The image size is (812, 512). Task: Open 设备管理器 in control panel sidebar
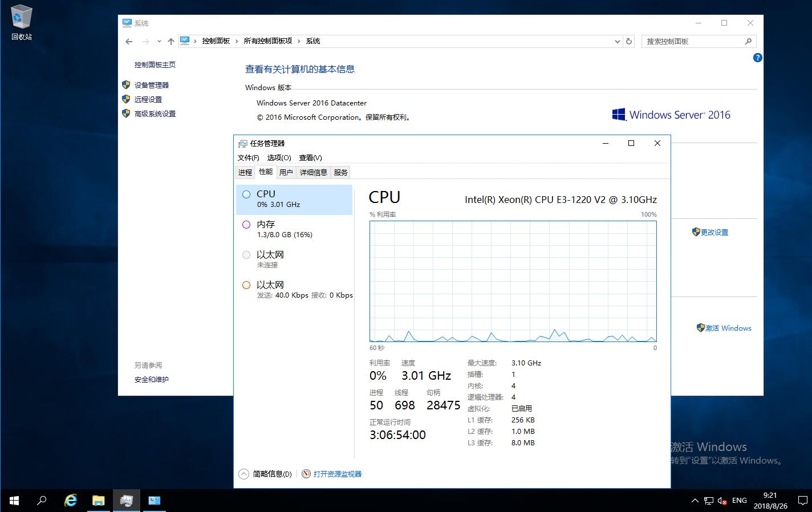coord(152,85)
